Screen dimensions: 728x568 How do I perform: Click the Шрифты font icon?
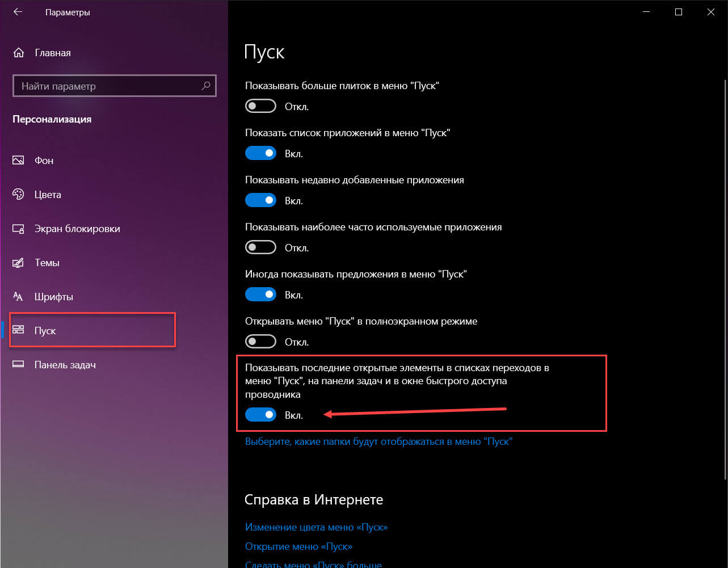click(x=18, y=297)
